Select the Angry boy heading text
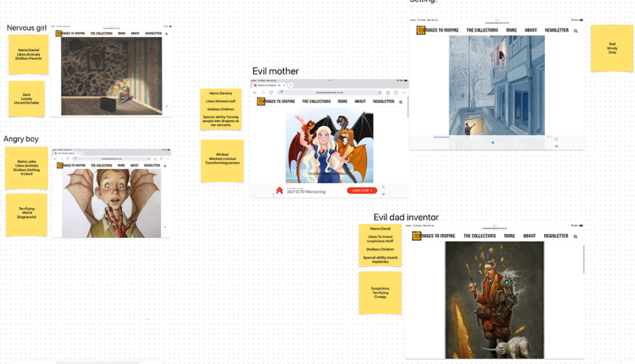This screenshot has width=635, height=364. [x=21, y=139]
